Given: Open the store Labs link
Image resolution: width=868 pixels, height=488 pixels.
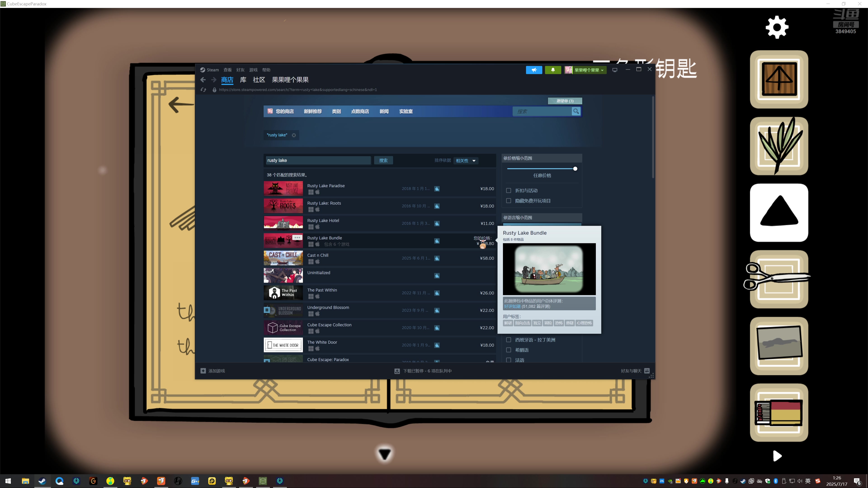Looking at the screenshot, I should click(406, 111).
